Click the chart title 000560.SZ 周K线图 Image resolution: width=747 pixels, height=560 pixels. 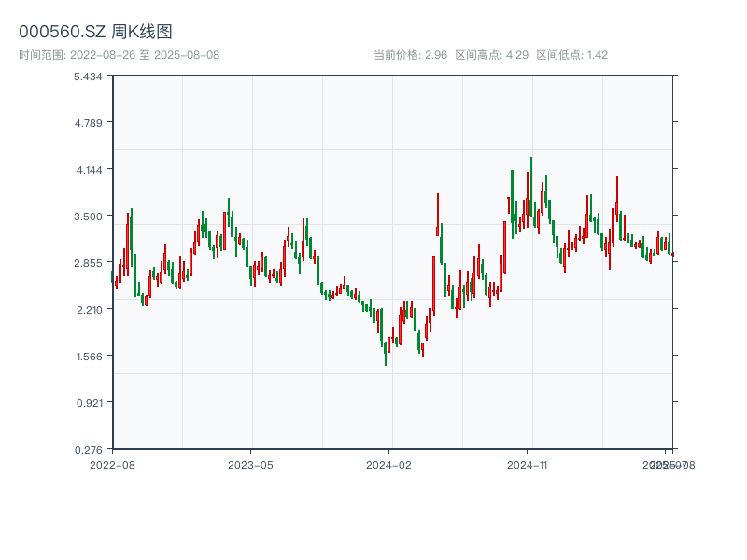coord(95,32)
